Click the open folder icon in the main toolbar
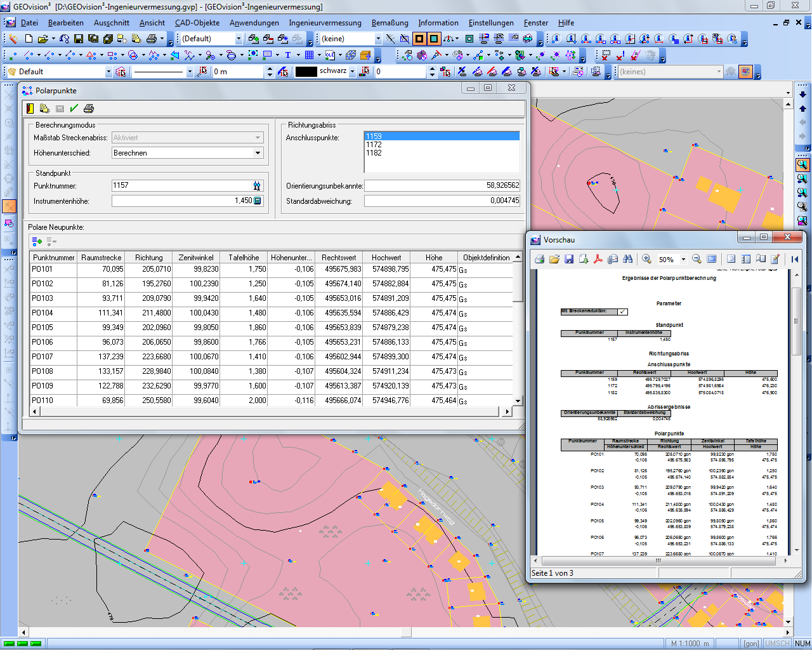Screen dimensions: 812x650 point(43,39)
